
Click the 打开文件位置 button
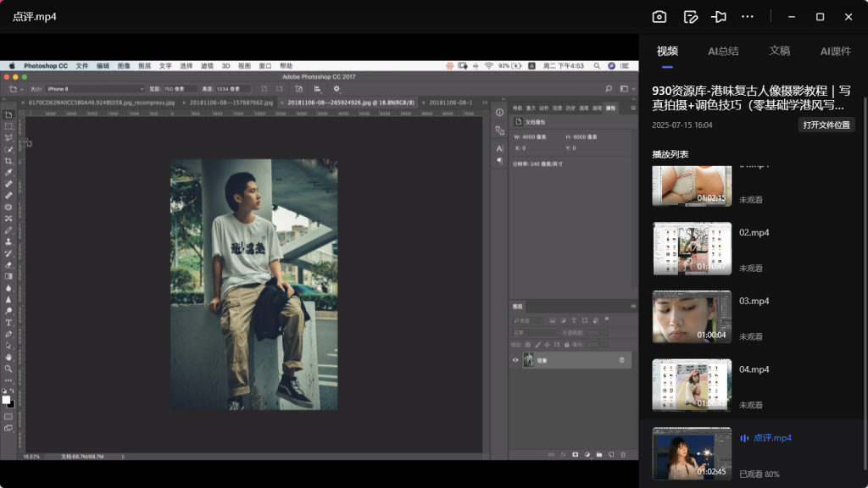click(826, 125)
